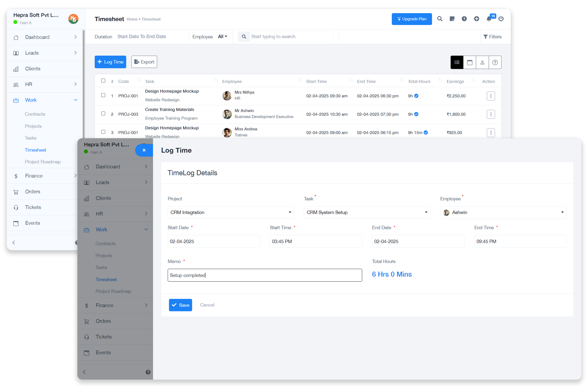Click the power logout icon

(x=501, y=19)
